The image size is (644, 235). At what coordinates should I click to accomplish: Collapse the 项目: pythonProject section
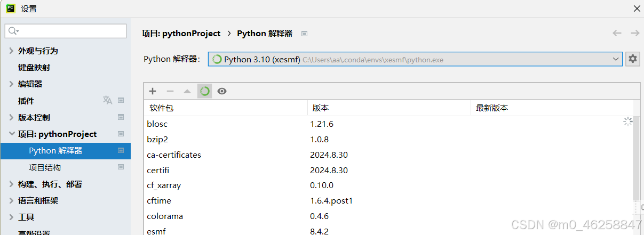[12, 134]
